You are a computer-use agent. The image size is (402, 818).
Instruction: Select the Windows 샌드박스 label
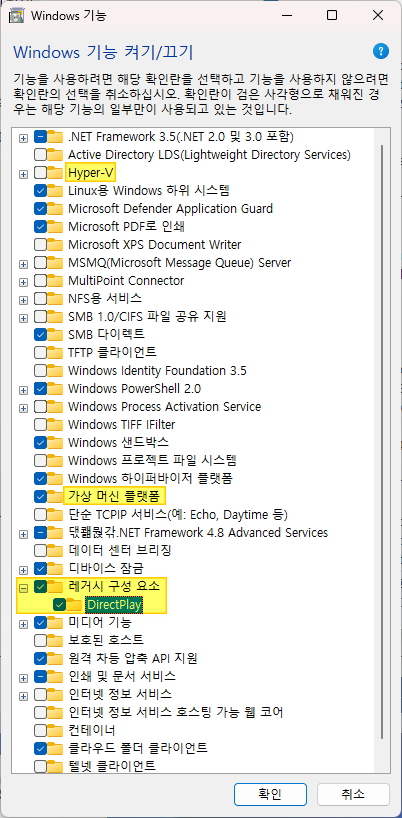(118, 442)
